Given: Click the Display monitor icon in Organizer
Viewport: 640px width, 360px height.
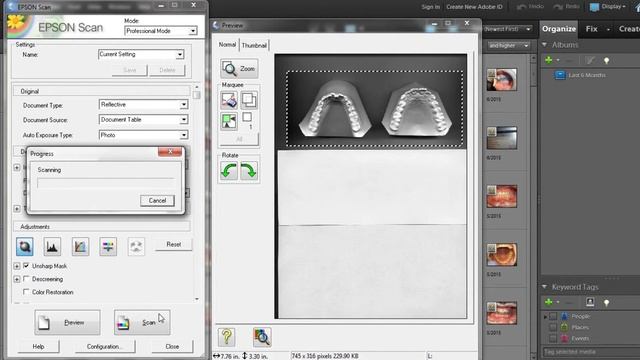Looking at the screenshot, I should click(595, 7).
